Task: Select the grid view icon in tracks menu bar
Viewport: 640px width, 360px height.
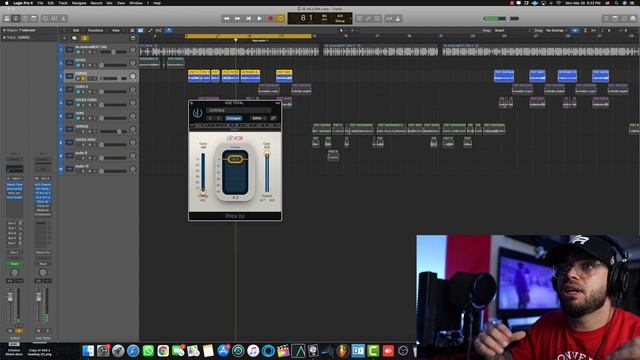Action: click(x=140, y=30)
